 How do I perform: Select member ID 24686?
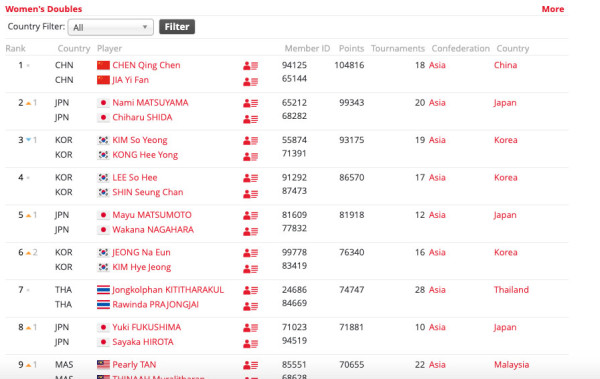click(x=294, y=290)
